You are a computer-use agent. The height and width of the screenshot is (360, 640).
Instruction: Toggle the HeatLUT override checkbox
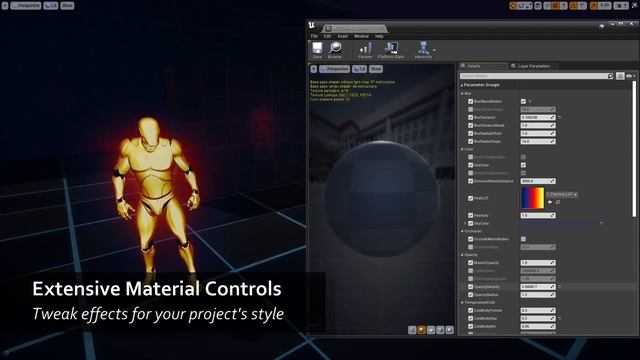pyautogui.click(x=470, y=198)
